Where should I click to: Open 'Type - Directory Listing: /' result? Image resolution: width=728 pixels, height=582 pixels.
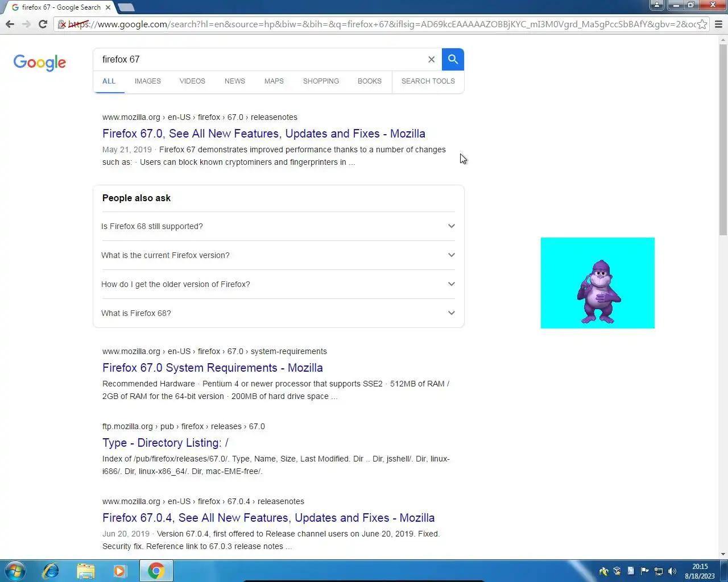coord(166,443)
